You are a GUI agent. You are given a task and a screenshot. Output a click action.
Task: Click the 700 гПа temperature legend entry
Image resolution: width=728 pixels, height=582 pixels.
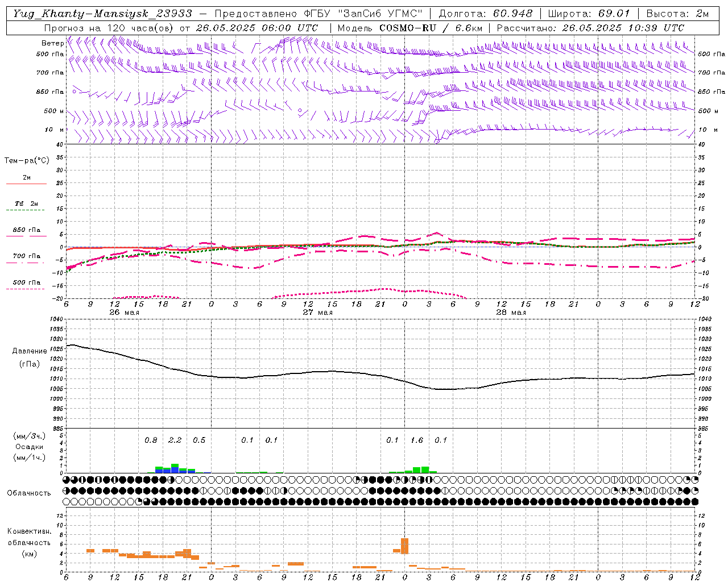(27, 256)
